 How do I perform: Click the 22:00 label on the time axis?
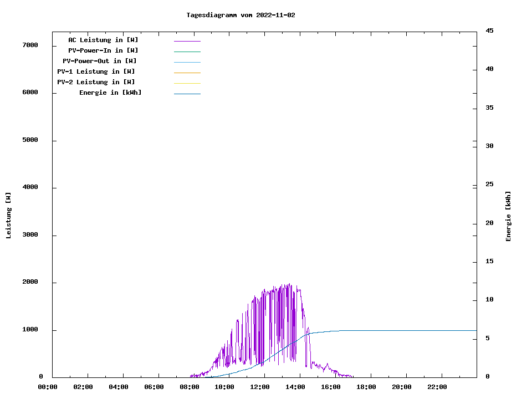pyautogui.click(x=437, y=387)
